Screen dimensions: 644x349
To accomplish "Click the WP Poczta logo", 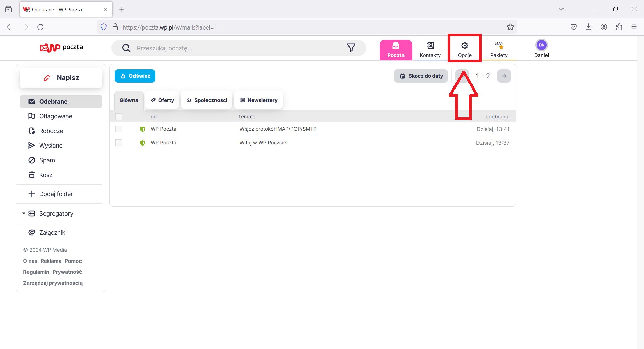I will pos(61,48).
